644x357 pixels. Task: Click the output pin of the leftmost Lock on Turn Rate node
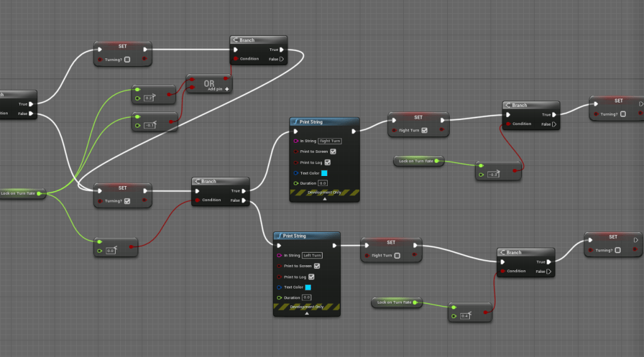coord(39,194)
